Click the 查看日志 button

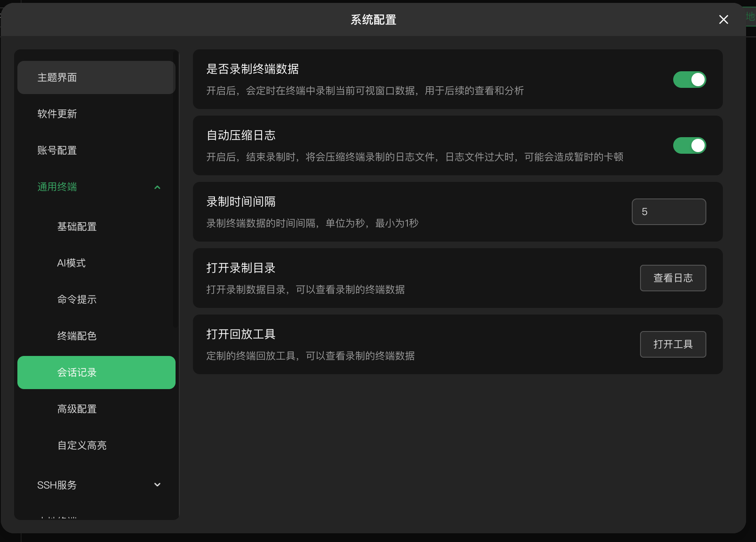(x=673, y=278)
